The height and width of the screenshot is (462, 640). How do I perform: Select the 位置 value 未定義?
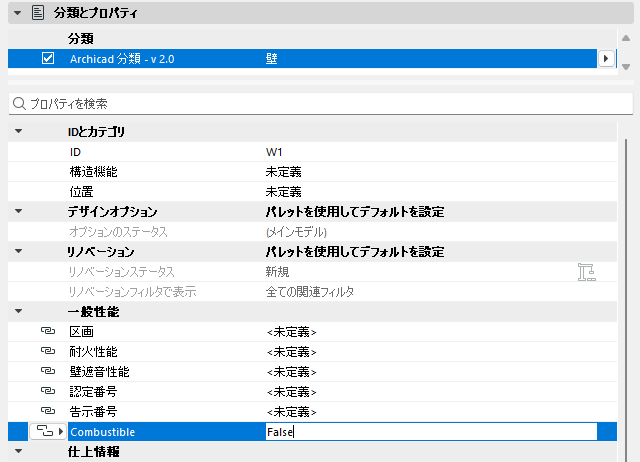coord(284,192)
